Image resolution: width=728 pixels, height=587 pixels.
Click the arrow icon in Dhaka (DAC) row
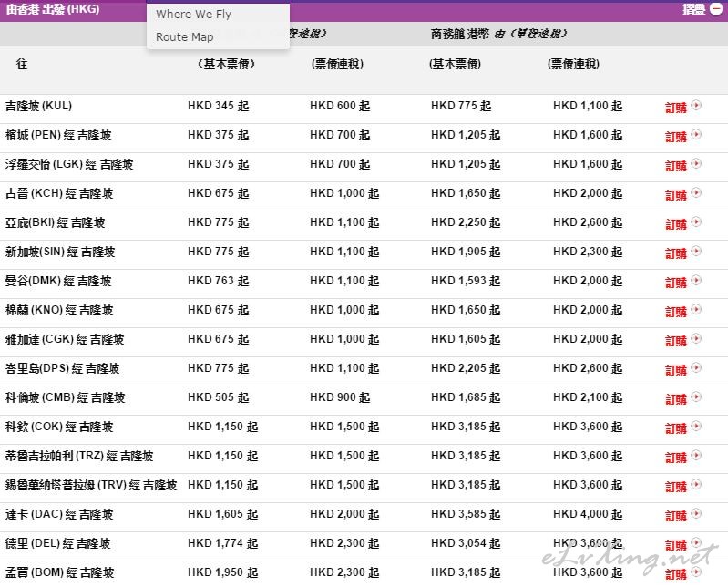click(x=696, y=514)
